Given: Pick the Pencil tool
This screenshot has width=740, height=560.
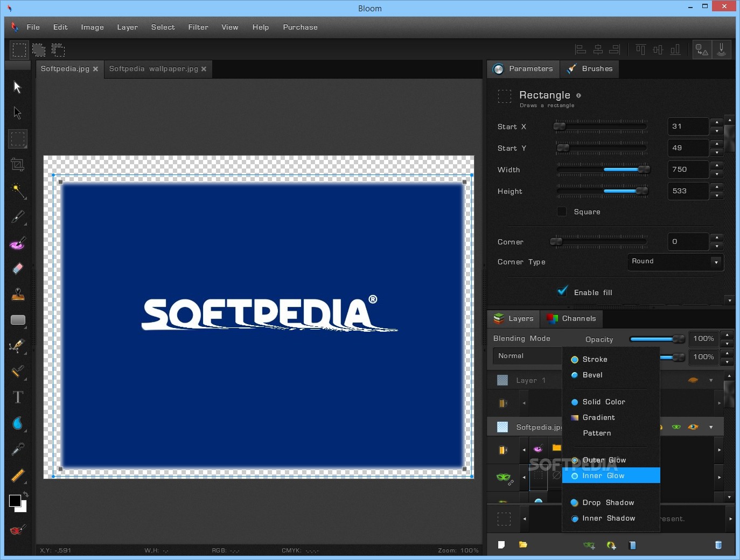Looking at the screenshot, I should [x=17, y=217].
